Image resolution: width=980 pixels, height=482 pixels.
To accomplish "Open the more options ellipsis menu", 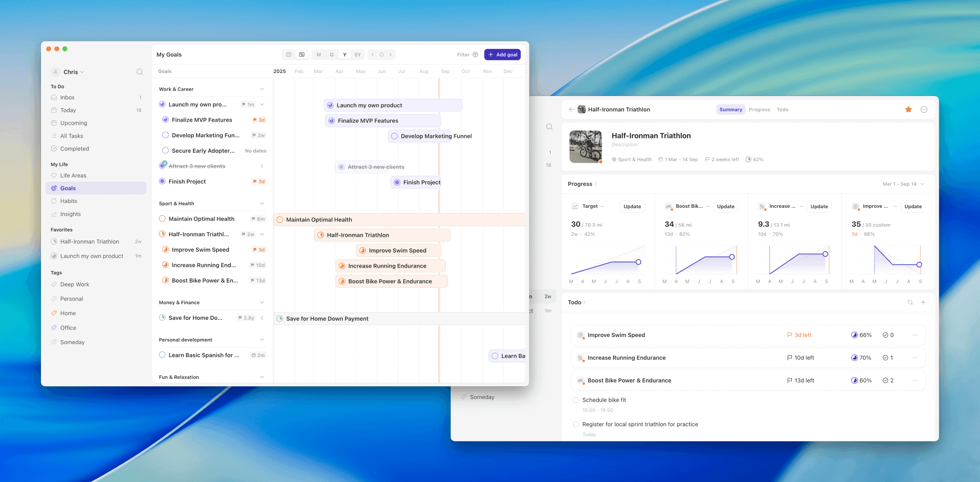I will click(924, 110).
